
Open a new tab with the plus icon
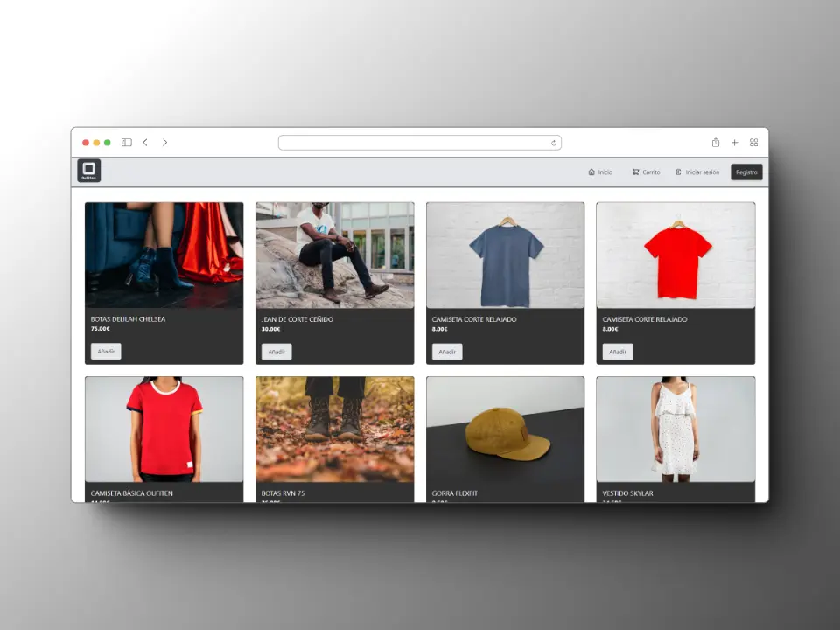tap(734, 143)
